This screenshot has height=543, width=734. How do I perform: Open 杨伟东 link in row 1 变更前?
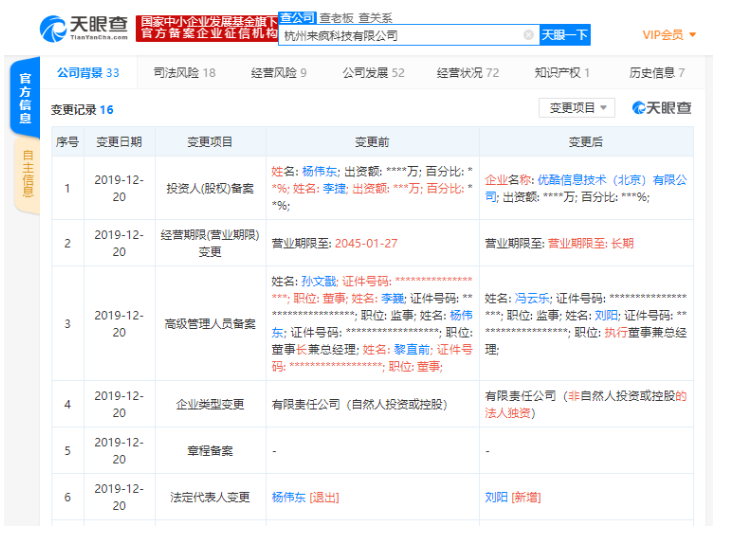coord(319,172)
